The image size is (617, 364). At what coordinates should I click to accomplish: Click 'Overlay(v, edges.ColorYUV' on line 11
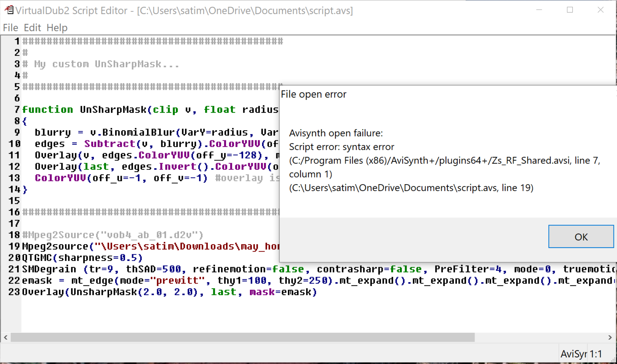point(112,155)
